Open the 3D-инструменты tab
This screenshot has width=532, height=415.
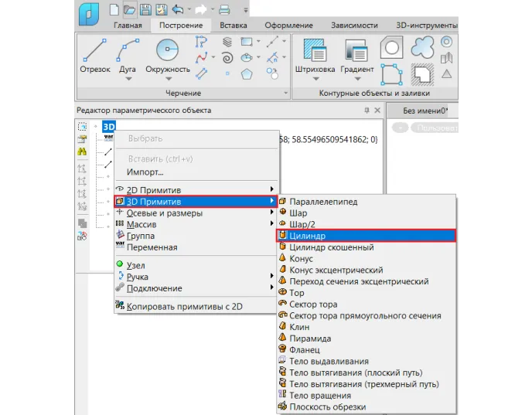click(x=427, y=26)
